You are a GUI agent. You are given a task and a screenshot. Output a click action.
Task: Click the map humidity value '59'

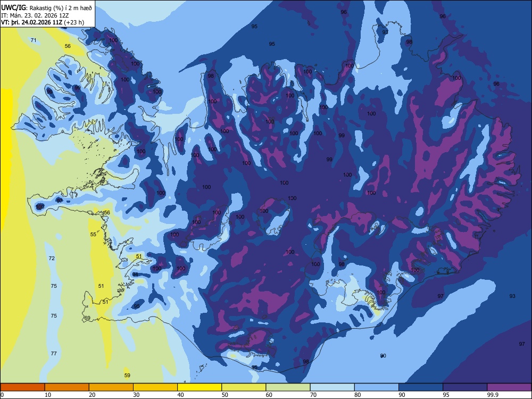pos(127,375)
